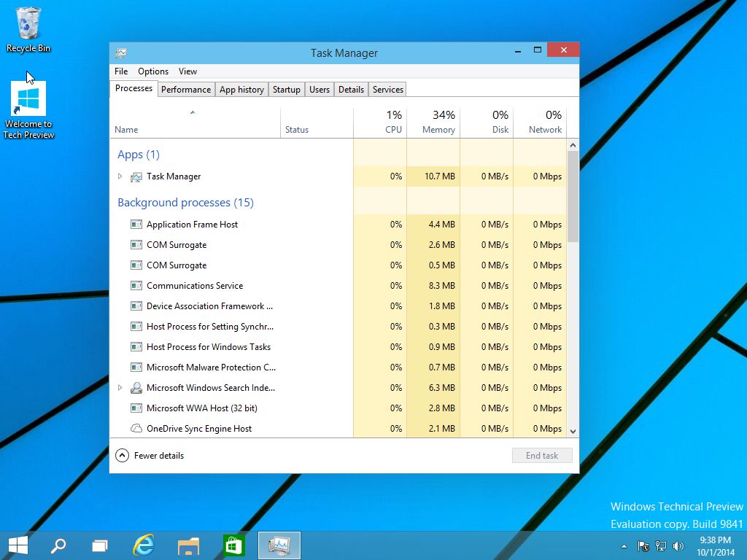Click OneDrive Sync Engine Host cloud icon
The image size is (747, 560).
coord(136,428)
